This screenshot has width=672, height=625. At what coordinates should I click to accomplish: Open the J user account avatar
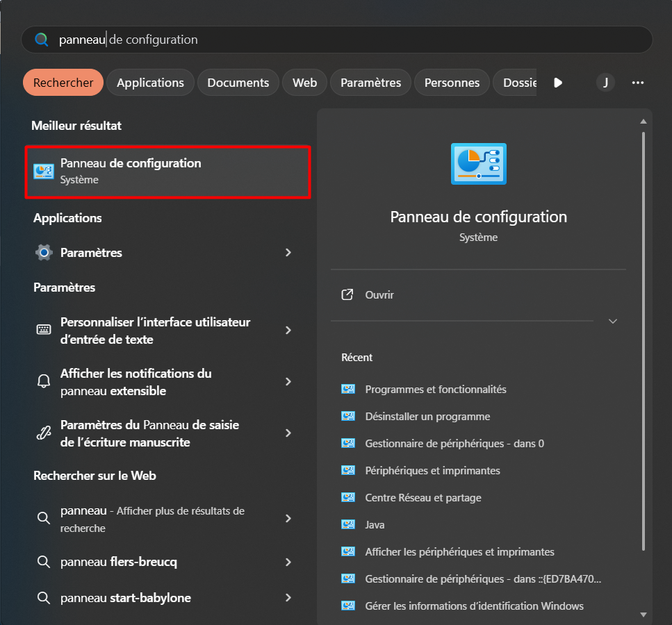(x=605, y=82)
